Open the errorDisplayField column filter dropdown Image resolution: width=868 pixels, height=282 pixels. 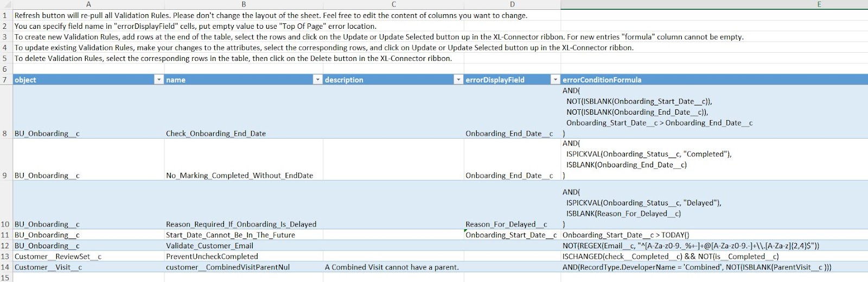(555, 80)
